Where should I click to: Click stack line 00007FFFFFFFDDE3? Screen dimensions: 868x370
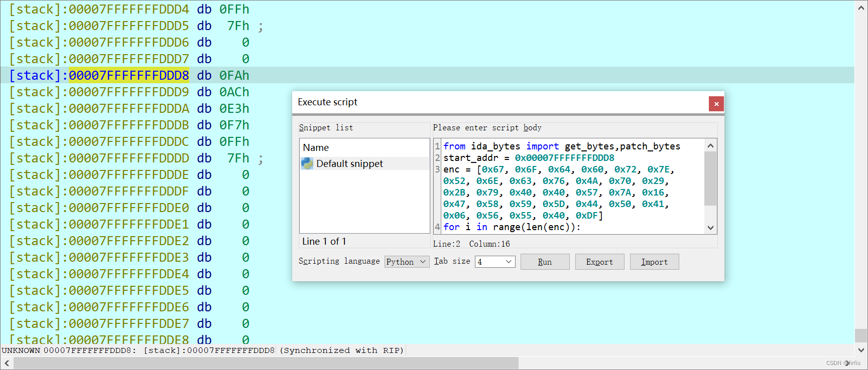click(129, 257)
